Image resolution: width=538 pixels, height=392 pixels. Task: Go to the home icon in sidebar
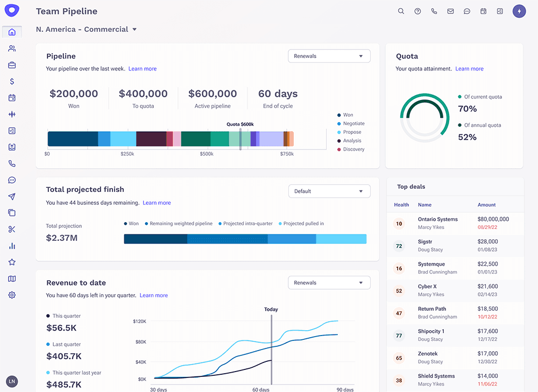pyautogui.click(x=12, y=32)
